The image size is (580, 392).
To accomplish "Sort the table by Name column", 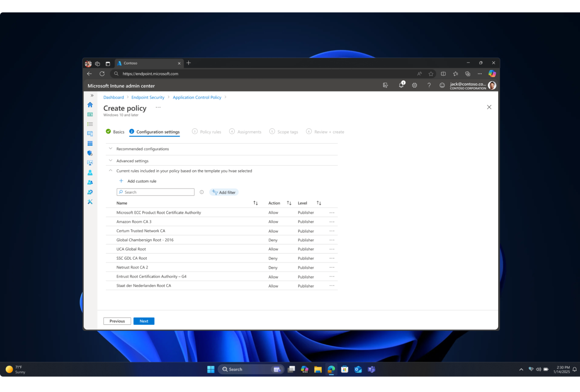I will tap(255, 203).
